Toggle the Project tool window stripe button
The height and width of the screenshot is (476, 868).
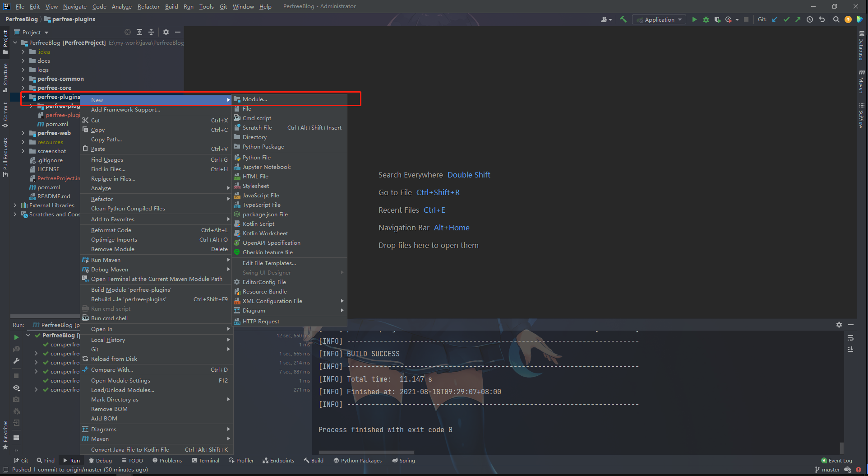tap(5, 42)
